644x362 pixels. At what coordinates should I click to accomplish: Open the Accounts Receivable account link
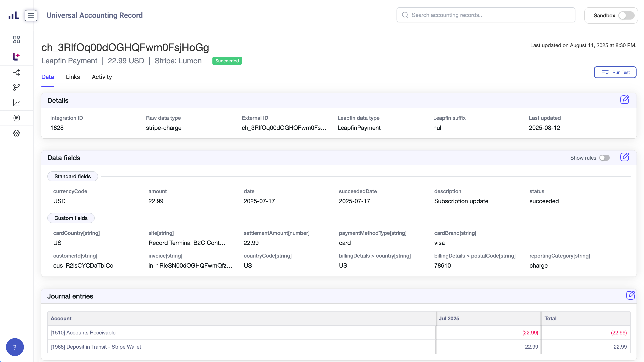pyautogui.click(x=83, y=333)
